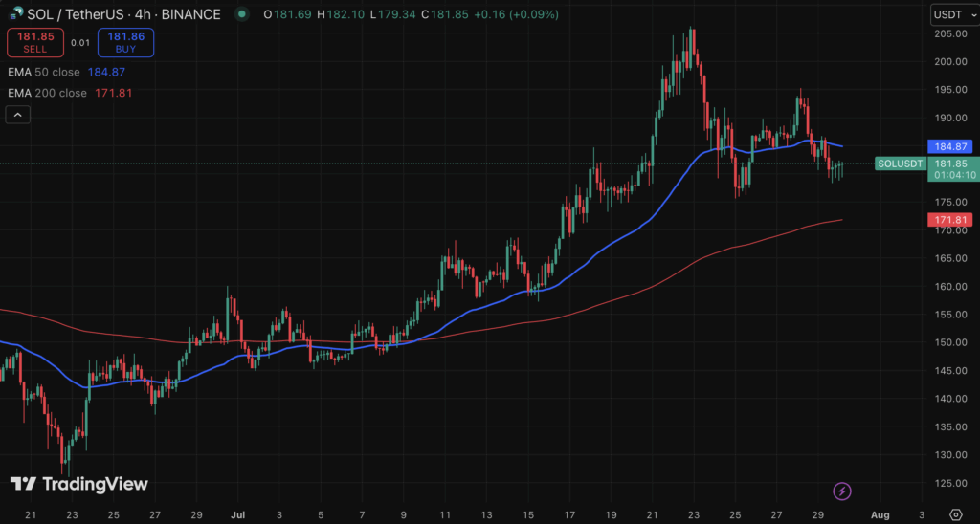Select the EMA 50 close indicator label
The image size is (980, 524).
pyautogui.click(x=44, y=73)
